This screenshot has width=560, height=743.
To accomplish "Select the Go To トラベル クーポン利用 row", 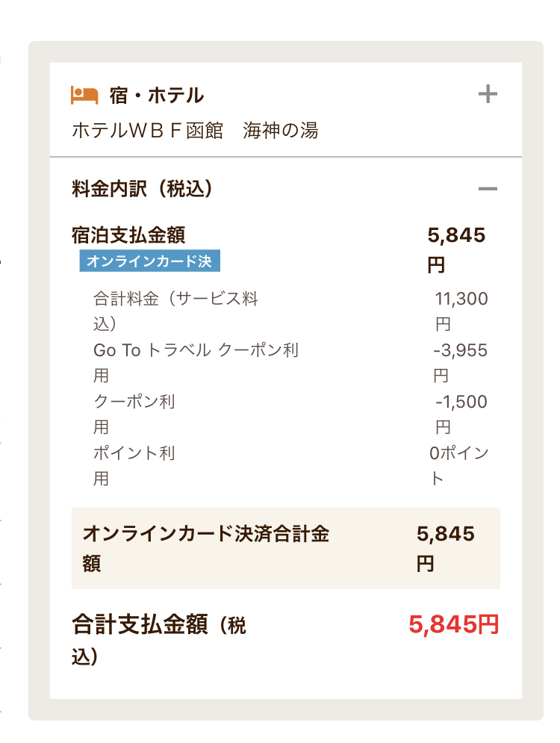I will pyautogui.click(x=196, y=362).
